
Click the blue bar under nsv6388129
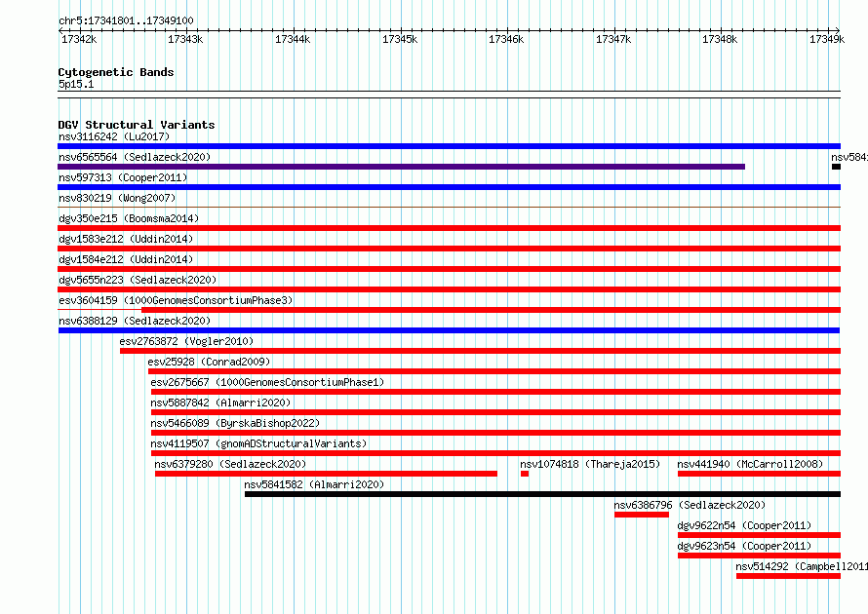449,330
